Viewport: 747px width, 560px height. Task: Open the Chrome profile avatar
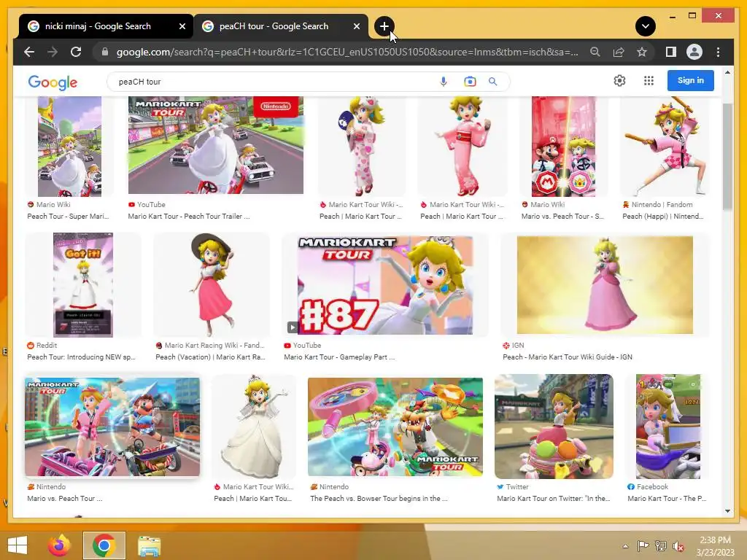point(694,52)
